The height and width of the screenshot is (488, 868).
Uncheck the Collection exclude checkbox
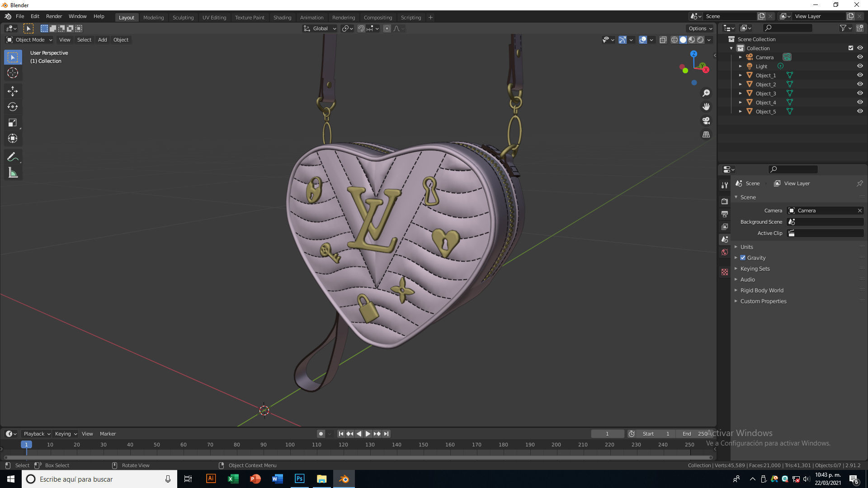pos(850,48)
